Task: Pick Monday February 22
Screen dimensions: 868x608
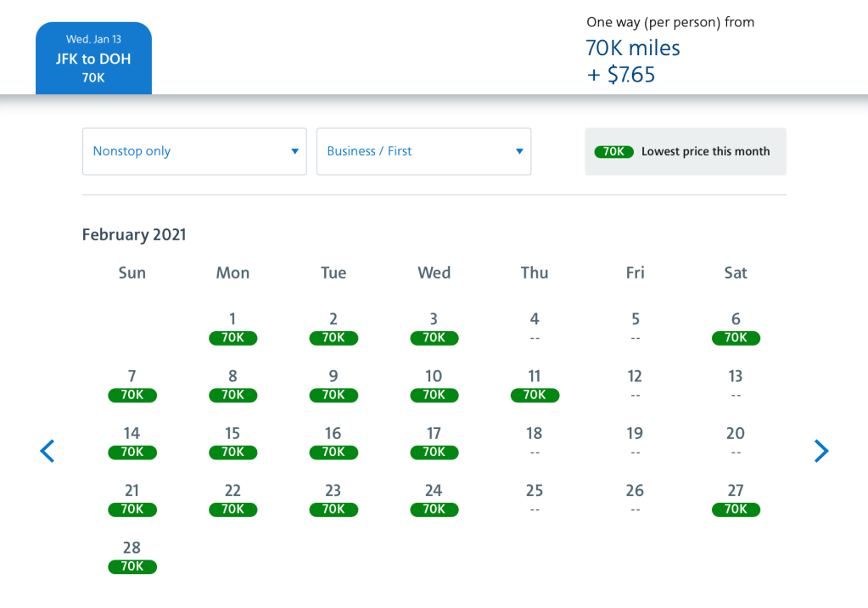Action: tap(232, 499)
